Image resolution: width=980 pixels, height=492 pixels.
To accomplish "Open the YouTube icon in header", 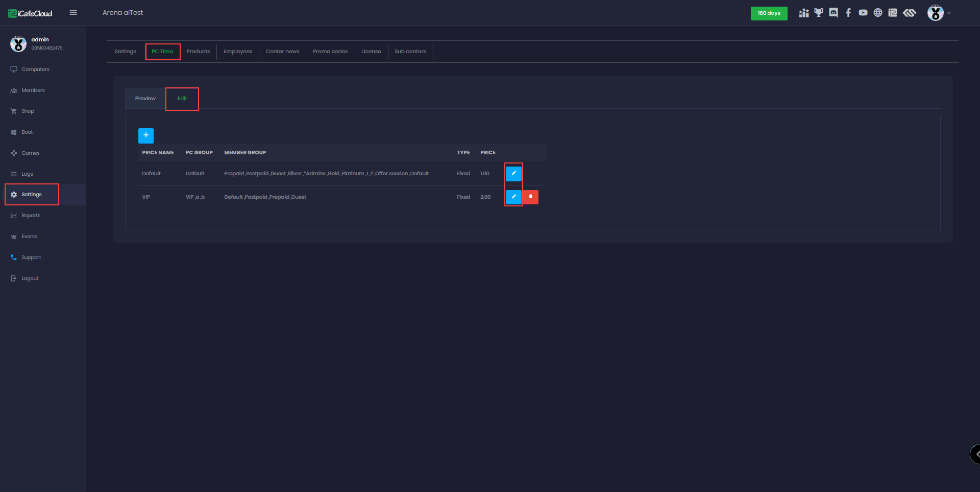I will pos(863,13).
